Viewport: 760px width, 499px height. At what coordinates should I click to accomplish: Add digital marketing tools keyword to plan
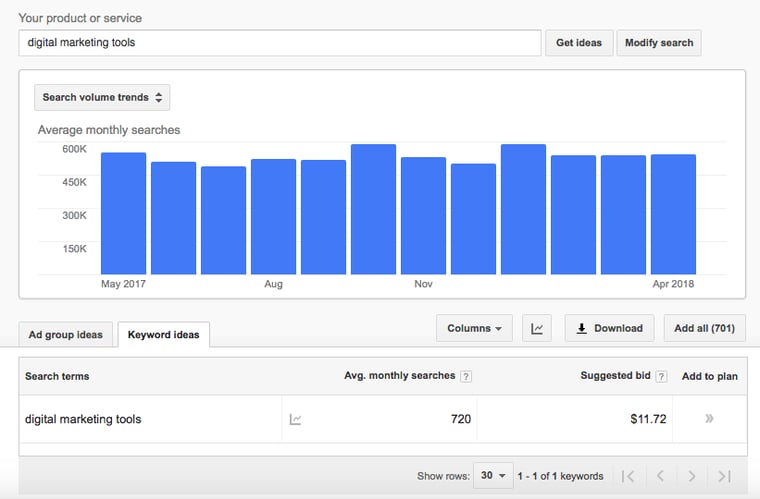coord(709,419)
